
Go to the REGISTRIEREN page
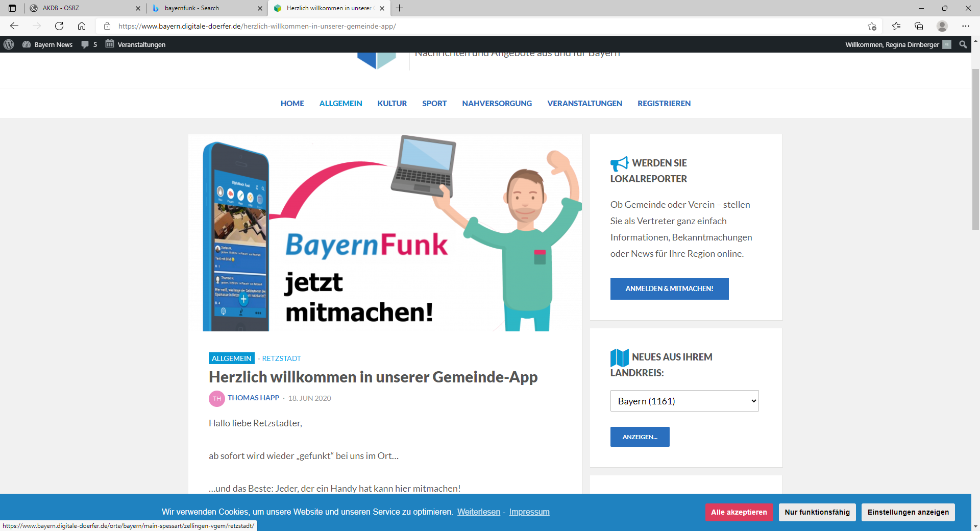[664, 103]
